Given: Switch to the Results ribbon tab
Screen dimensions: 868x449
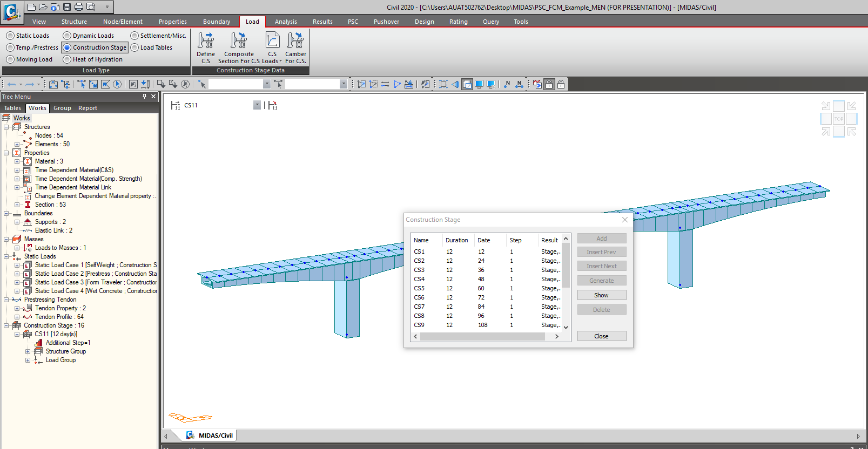Looking at the screenshot, I should (x=322, y=22).
